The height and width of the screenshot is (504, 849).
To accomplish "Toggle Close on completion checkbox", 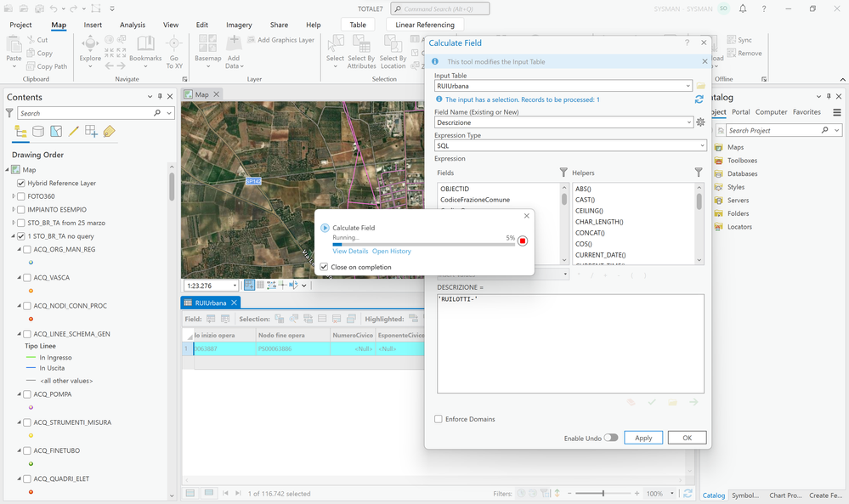I will click(x=324, y=267).
